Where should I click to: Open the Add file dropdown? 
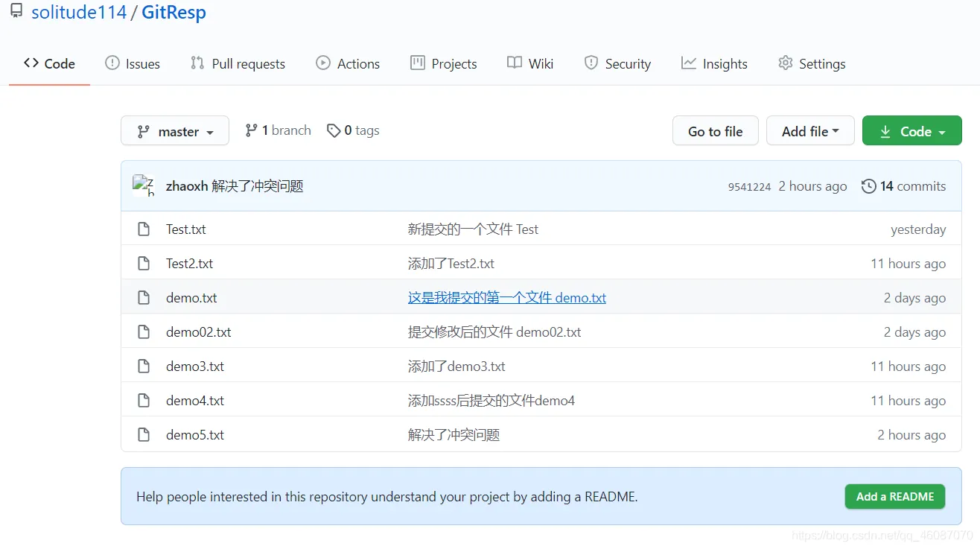tap(809, 131)
